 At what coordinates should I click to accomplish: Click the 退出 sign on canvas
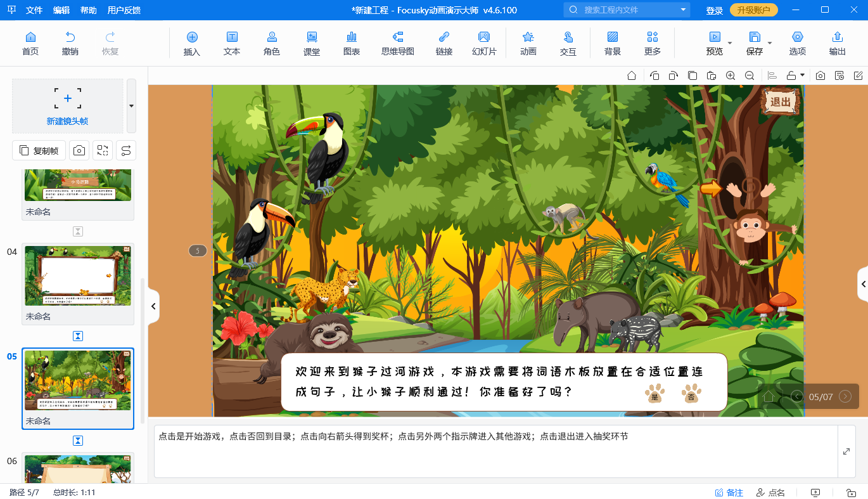coord(781,101)
